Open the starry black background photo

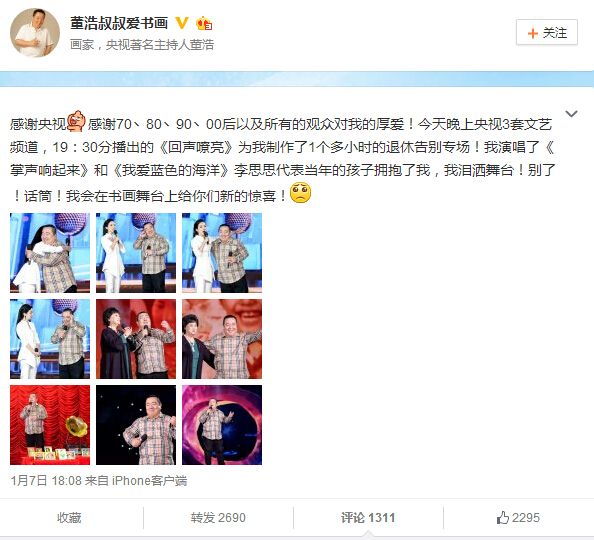point(136,425)
